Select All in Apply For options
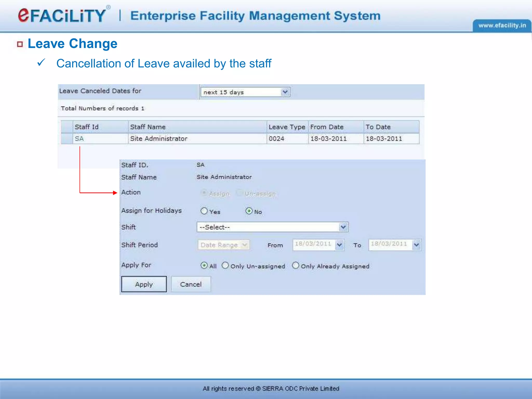The image size is (532, 399). (204, 265)
